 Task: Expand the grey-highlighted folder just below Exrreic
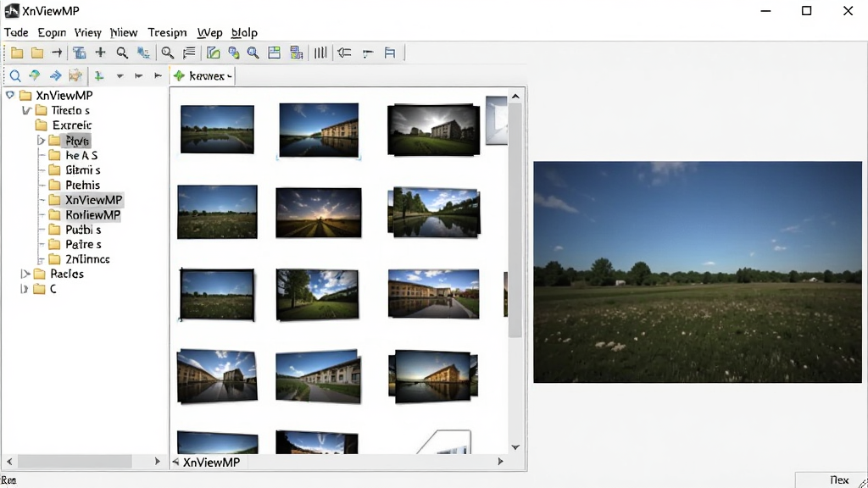tap(41, 141)
